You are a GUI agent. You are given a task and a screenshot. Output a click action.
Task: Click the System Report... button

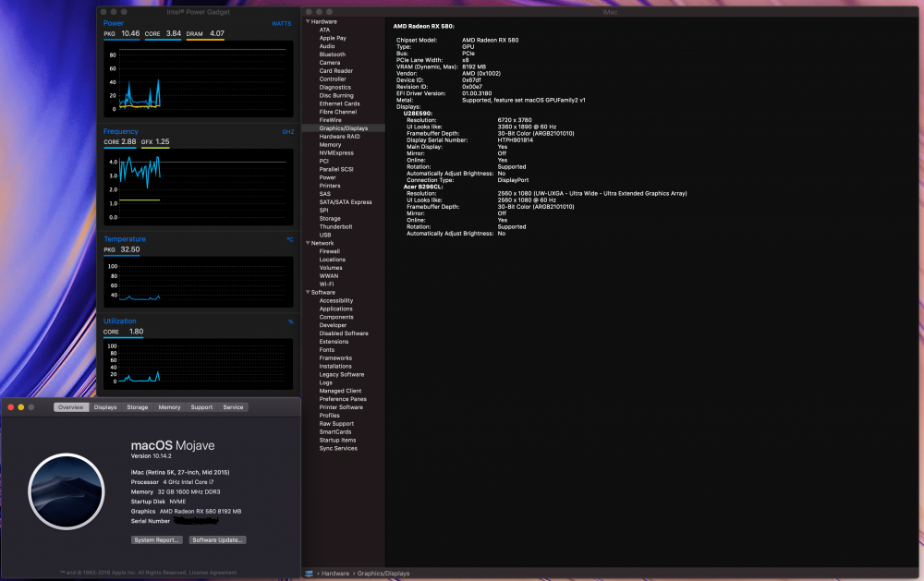click(x=157, y=539)
